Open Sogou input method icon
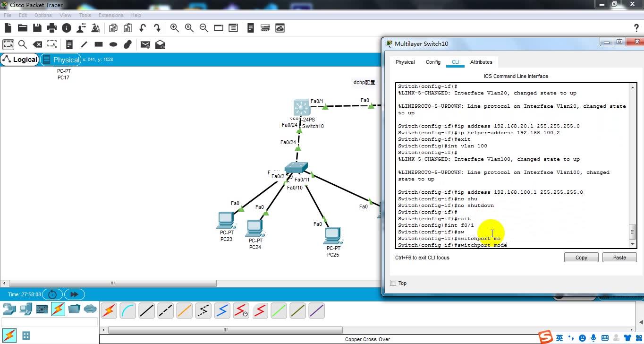The width and height of the screenshot is (644, 344). click(546, 337)
